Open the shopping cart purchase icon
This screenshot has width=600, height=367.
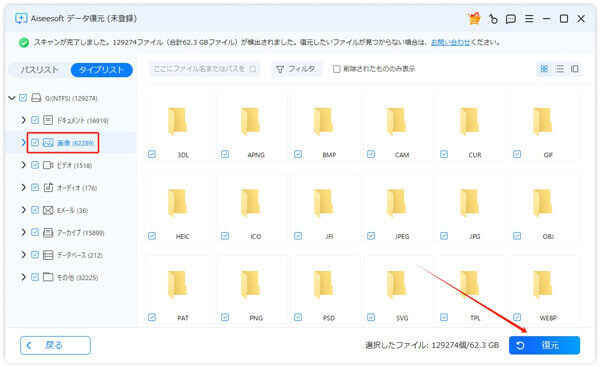pyautogui.click(x=474, y=18)
